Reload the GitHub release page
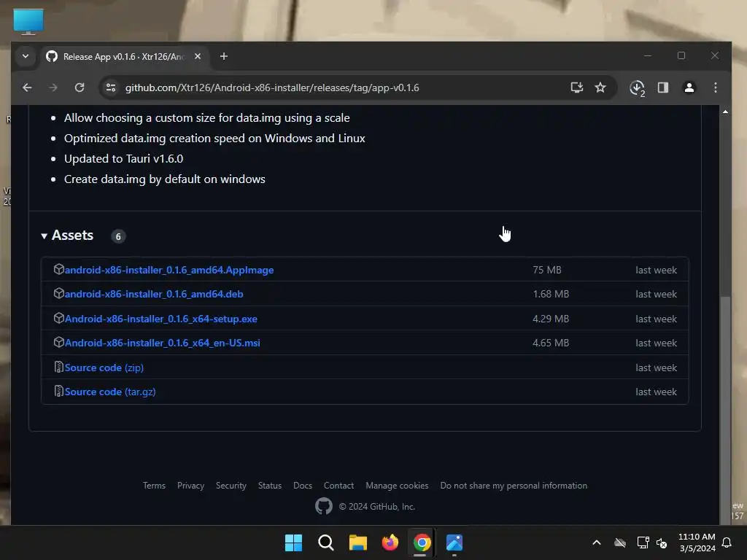 80,87
